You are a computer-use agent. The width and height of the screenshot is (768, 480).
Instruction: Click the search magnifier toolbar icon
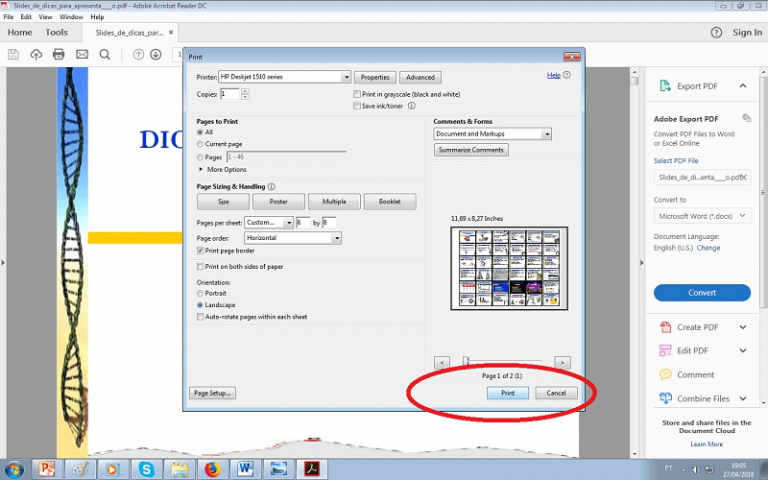point(105,54)
